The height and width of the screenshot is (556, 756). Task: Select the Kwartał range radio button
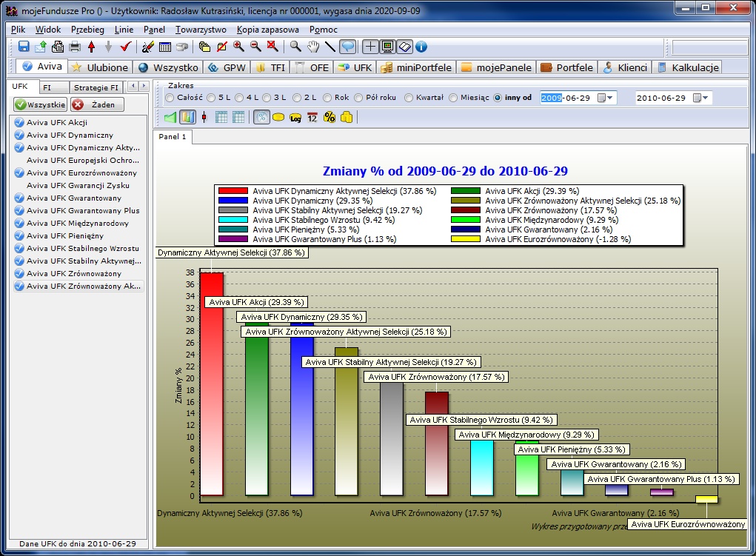tap(409, 98)
